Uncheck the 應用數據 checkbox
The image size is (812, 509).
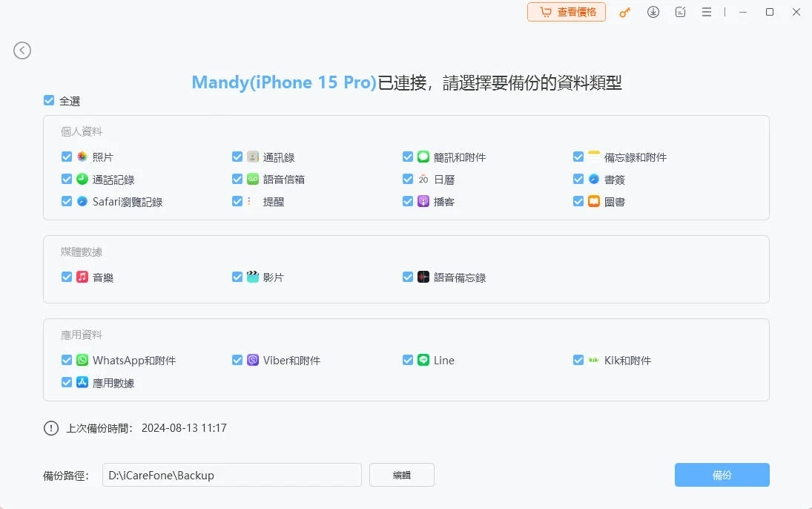tap(66, 382)
